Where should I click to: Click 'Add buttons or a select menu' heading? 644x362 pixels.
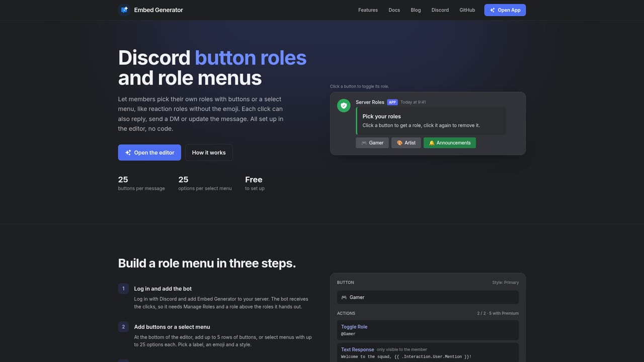172,327
